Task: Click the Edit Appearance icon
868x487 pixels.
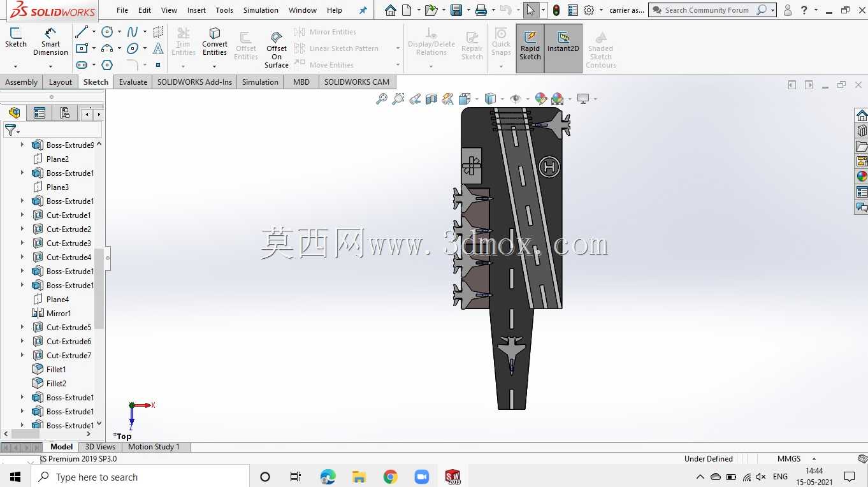Action: (541, 99)
